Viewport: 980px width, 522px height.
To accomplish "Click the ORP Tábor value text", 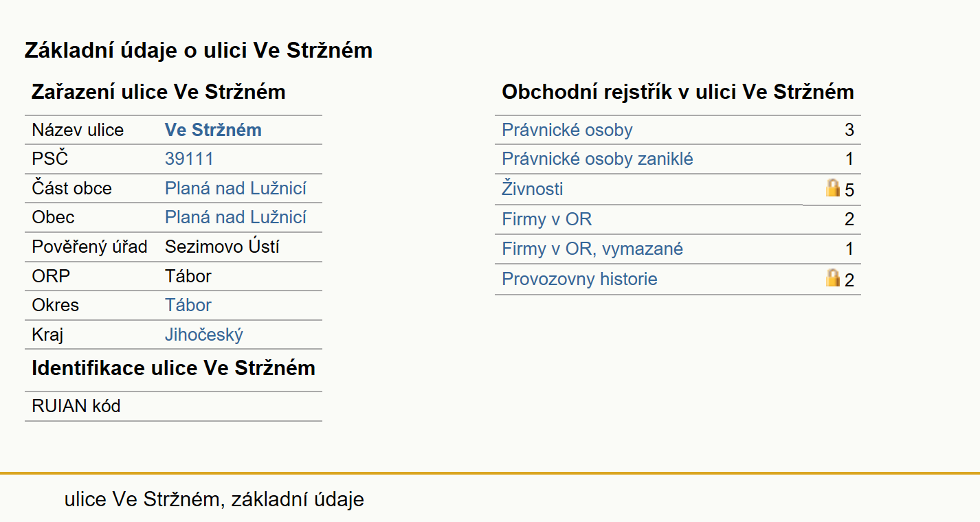I will click(188, 276).
